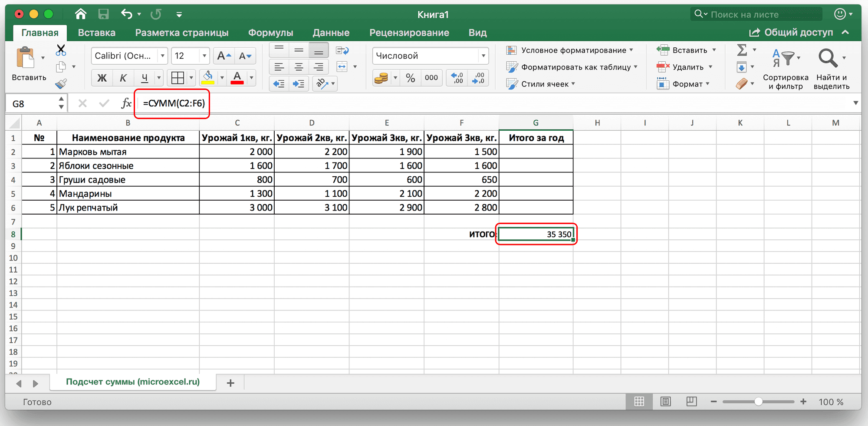
Task: Apply italic formatting using the К icon
Action: click(123, 78)
